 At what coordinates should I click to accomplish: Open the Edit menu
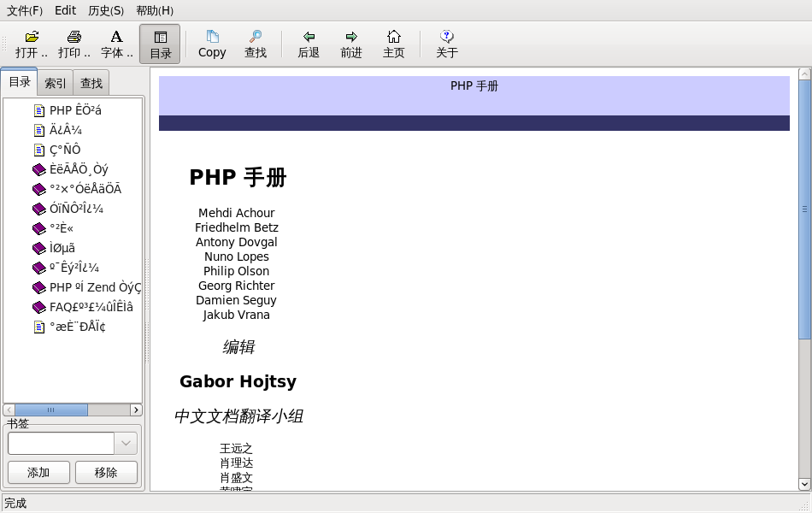pyautogui.click(x=65, y=10)
